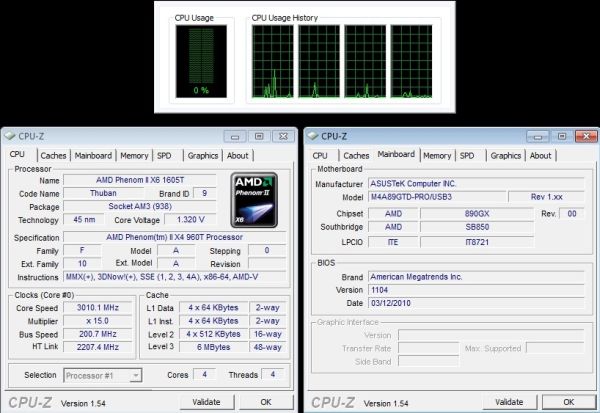
Task: Click the Instructions field listing MMX(+), 3DNow!(+)
Action: click(174, 277)
